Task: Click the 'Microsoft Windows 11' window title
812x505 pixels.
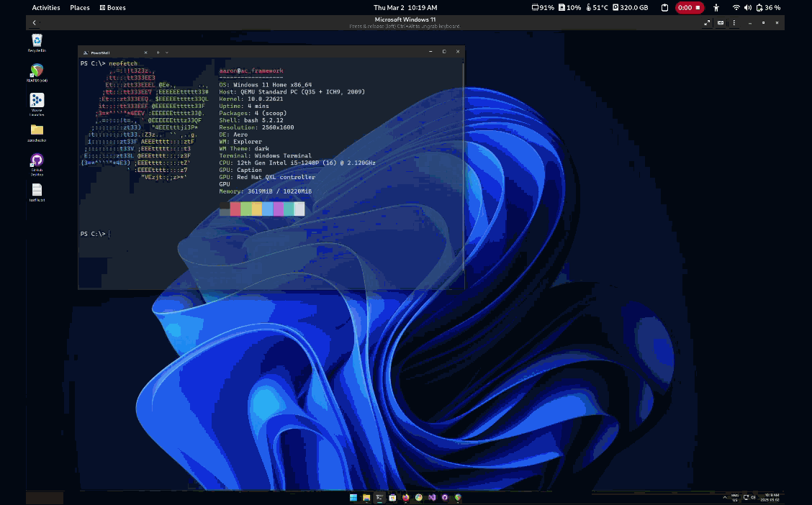Action: [x=405, y=19]
